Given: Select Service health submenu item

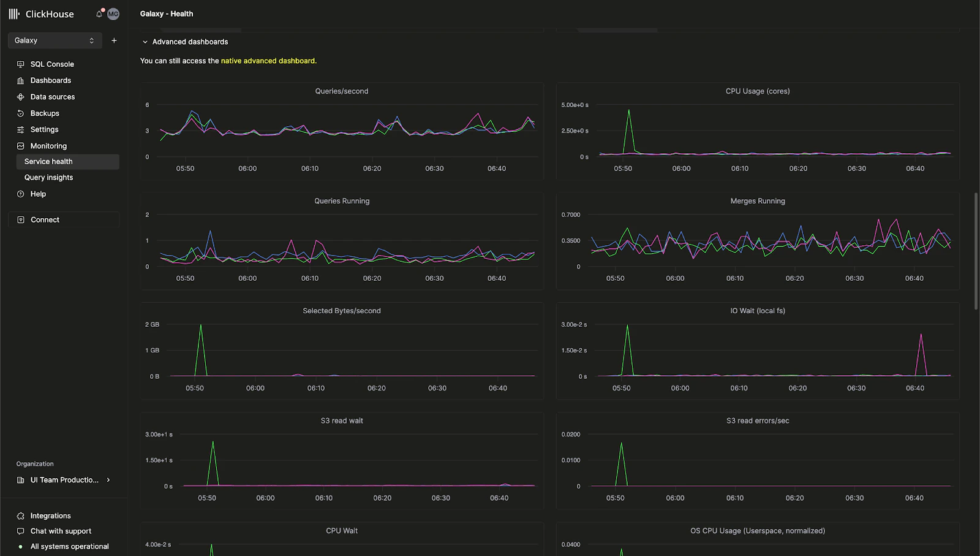Looking at the screenshot, I should [67, 162].
